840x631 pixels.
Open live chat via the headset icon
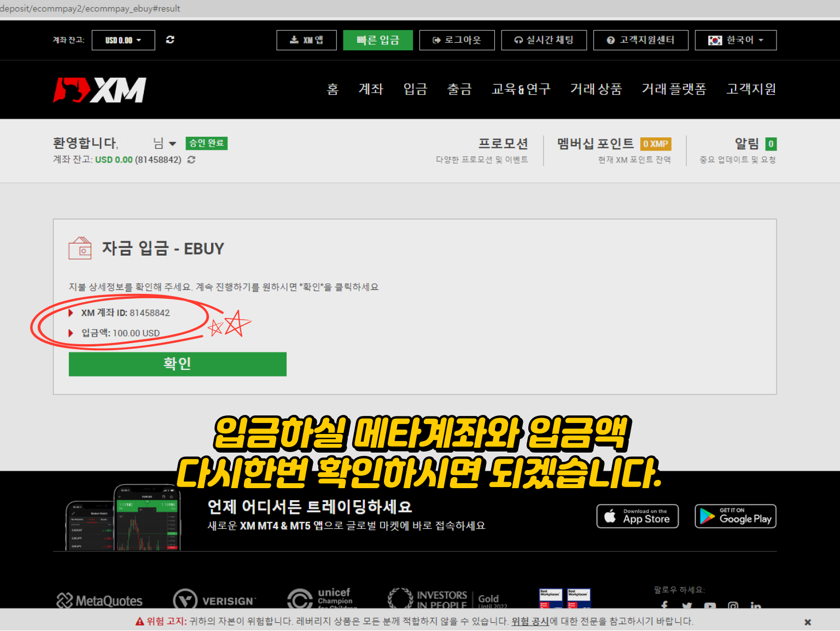(x=517, y=39)
